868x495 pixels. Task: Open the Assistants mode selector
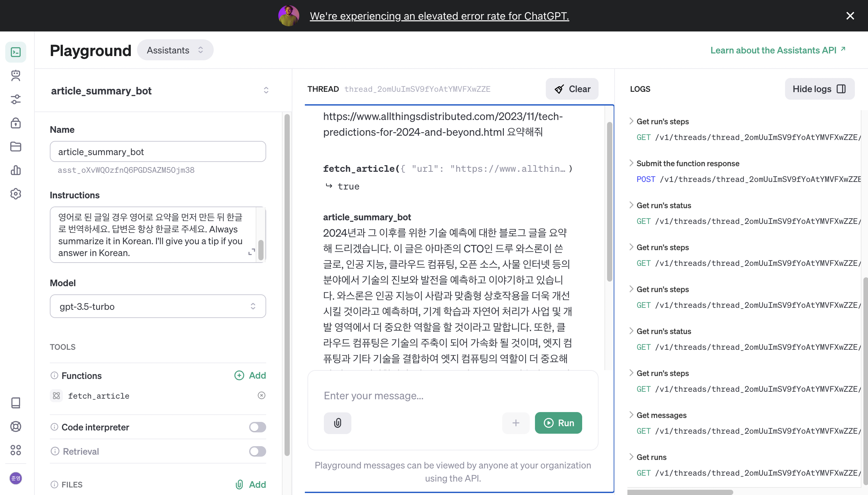175,50
